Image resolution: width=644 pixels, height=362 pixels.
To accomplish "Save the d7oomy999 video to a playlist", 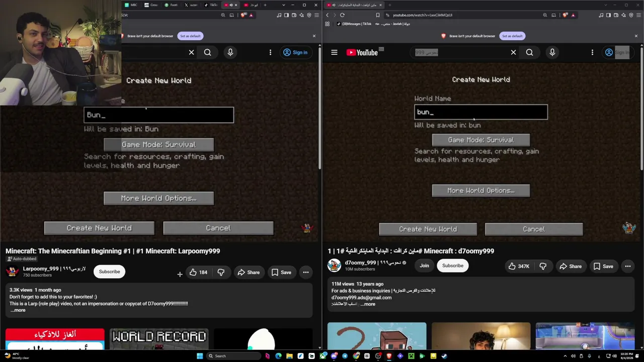I will click(x=603, y=266).
